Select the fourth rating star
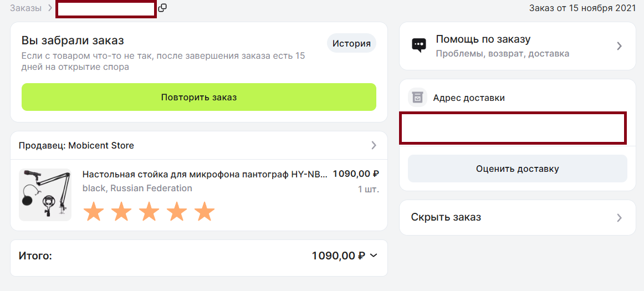Viewport: 644px width, 291px height. click(x=177, y=212)
